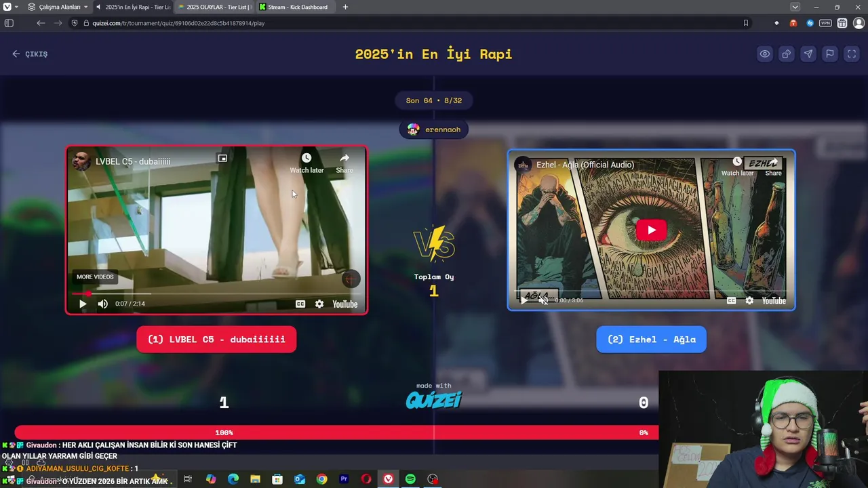Click the white diamond extension icon

coord(776,23)
